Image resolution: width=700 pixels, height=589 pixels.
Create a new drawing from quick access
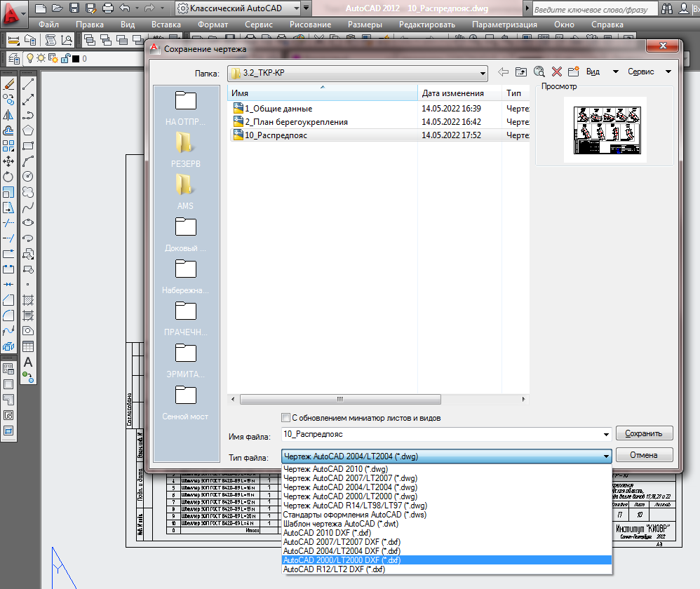[x=41, y=8]
